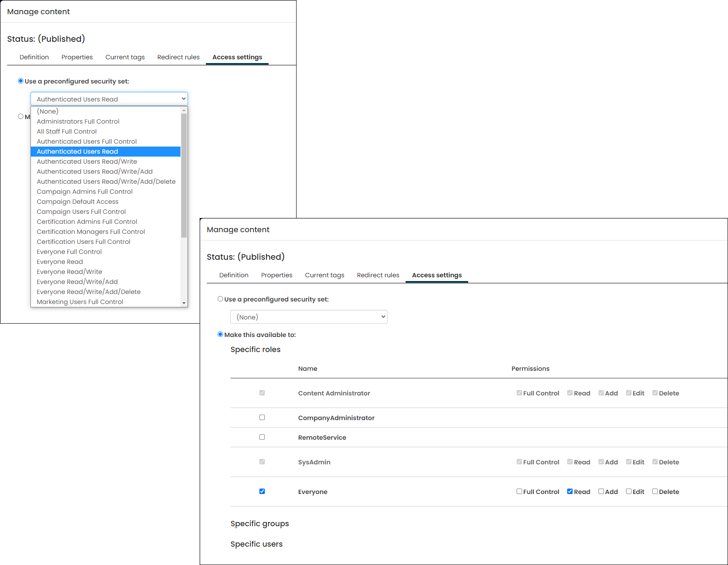This screenshot has height=565, width=728.
Task: Open Redirect rules tab in back window
Action: (x=178, y=57)
